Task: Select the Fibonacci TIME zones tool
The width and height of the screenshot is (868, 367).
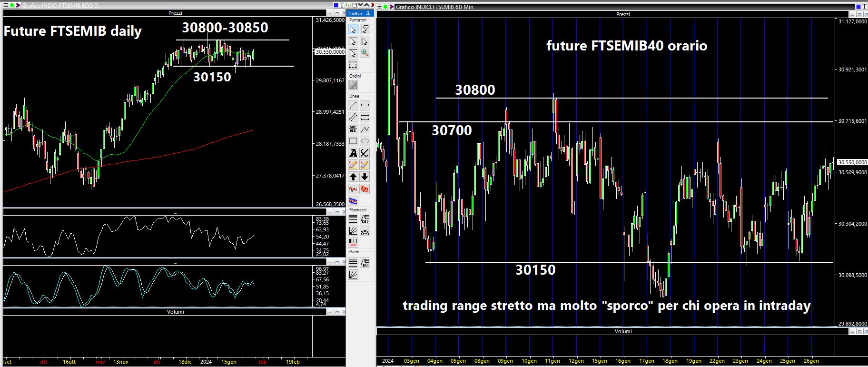Action: tap(353, 242)
